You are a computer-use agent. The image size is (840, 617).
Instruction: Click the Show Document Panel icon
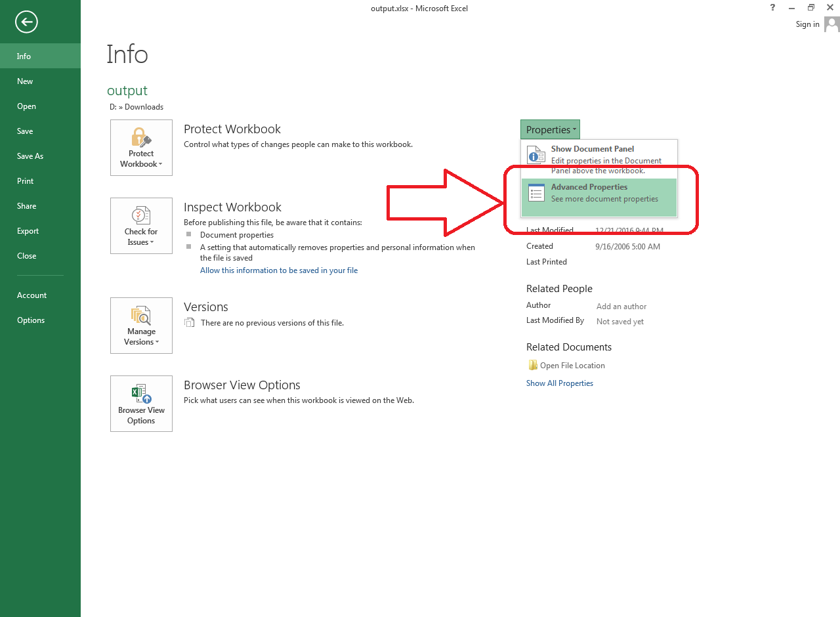click(x=536, y=156)
